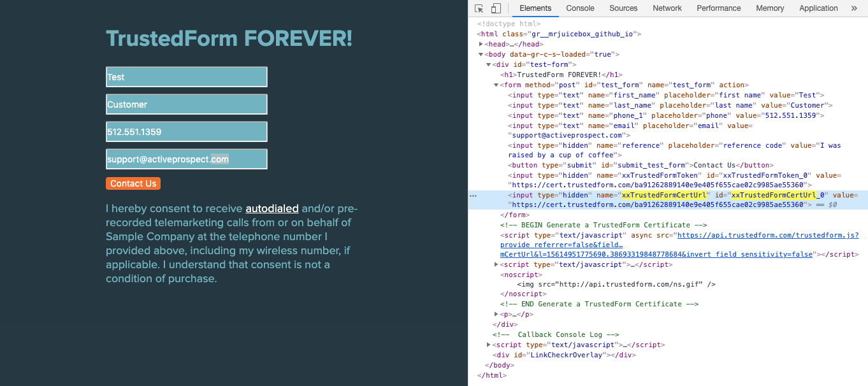The width and height of the screenshot is (868, 386).
Task: Expand the collapsed p element node
Action: pos(496,314)
